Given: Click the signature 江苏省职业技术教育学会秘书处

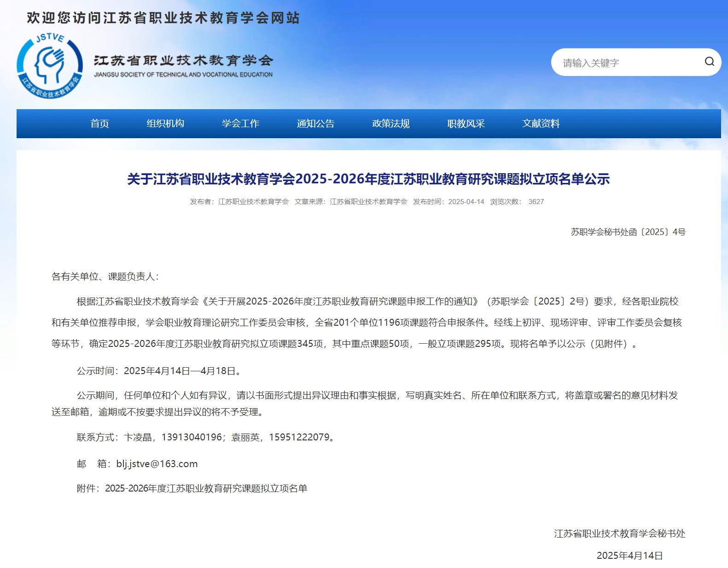Looking at the screenshot, I should pos(620,533).
